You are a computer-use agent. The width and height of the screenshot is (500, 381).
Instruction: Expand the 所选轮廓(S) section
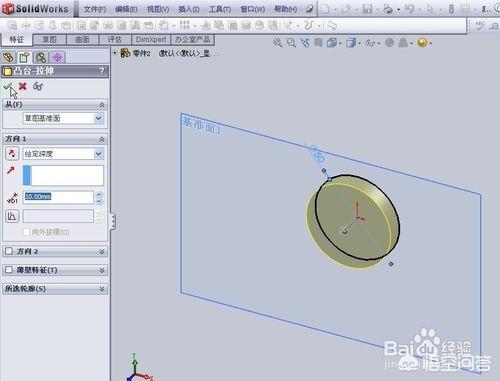pos(55,288)
